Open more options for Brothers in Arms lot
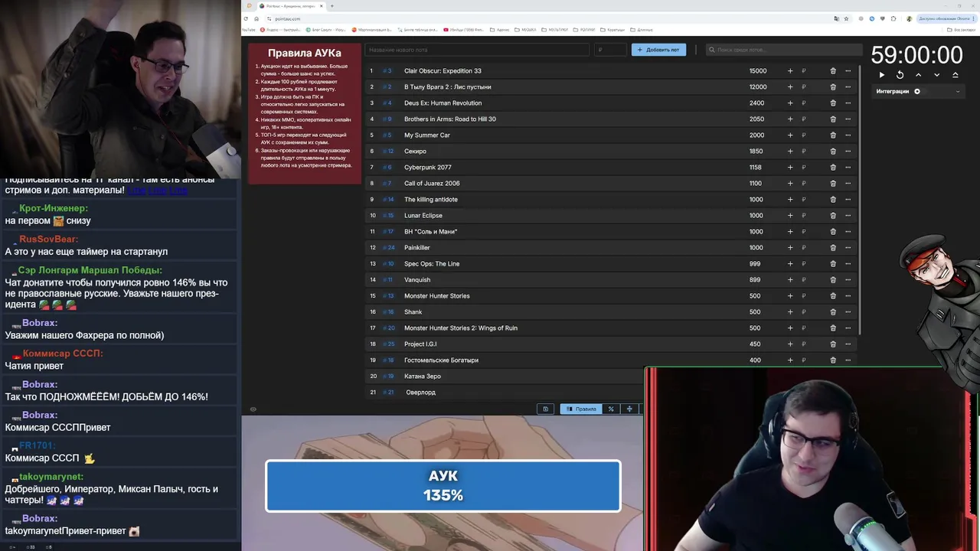 tap(848, 119)
